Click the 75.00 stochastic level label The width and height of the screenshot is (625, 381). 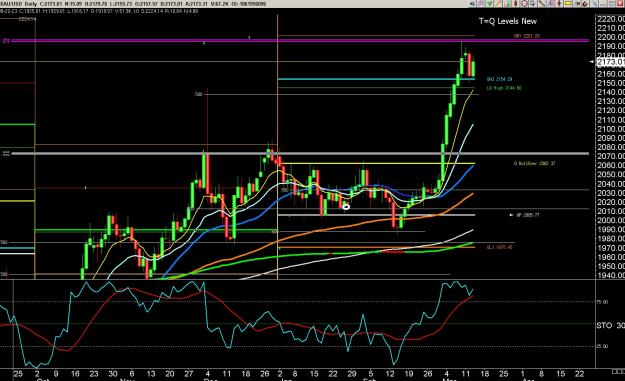pos(602,302)
